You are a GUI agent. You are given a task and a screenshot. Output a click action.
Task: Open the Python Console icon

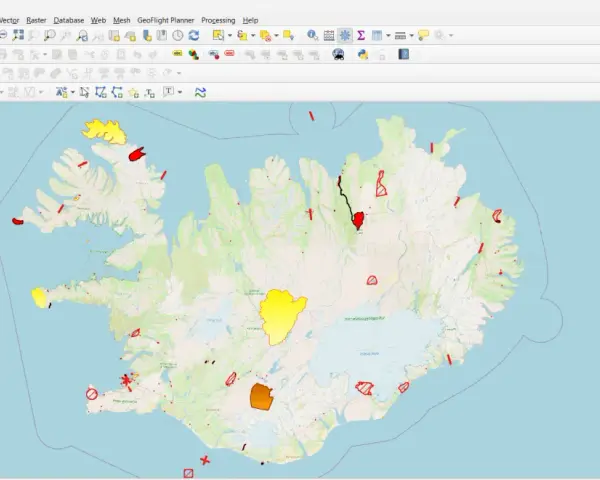363,54
